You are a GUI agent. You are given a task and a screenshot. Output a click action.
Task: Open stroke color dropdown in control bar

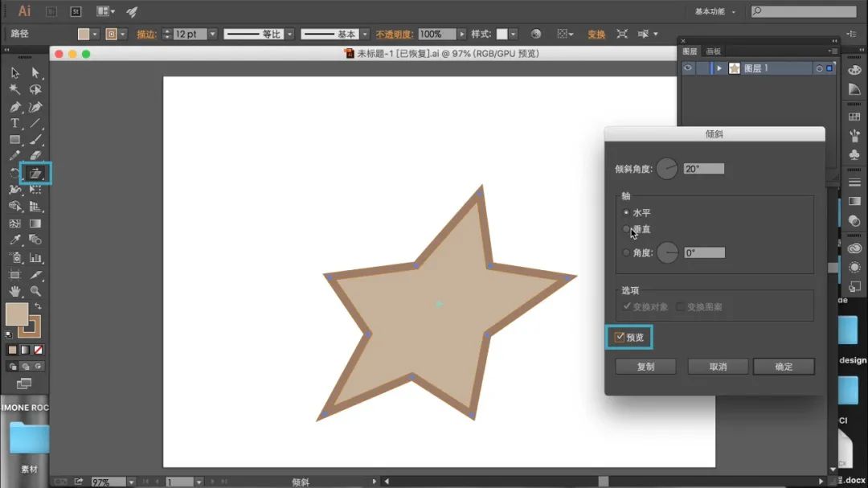tap(123, 35)
